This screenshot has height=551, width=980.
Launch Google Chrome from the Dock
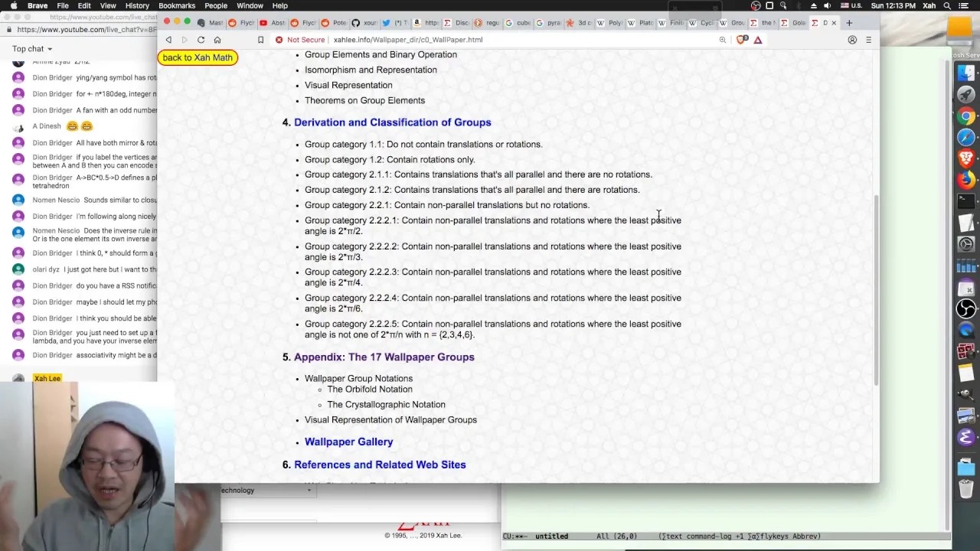(966, 116)
